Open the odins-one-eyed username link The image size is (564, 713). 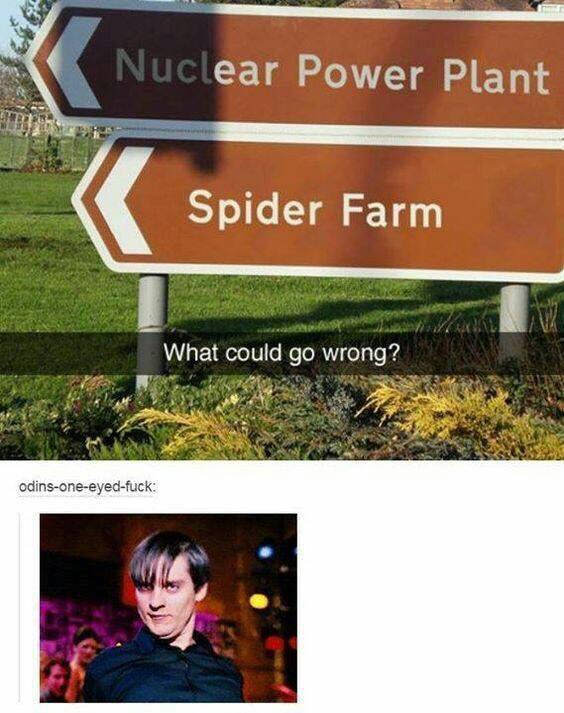87,487
